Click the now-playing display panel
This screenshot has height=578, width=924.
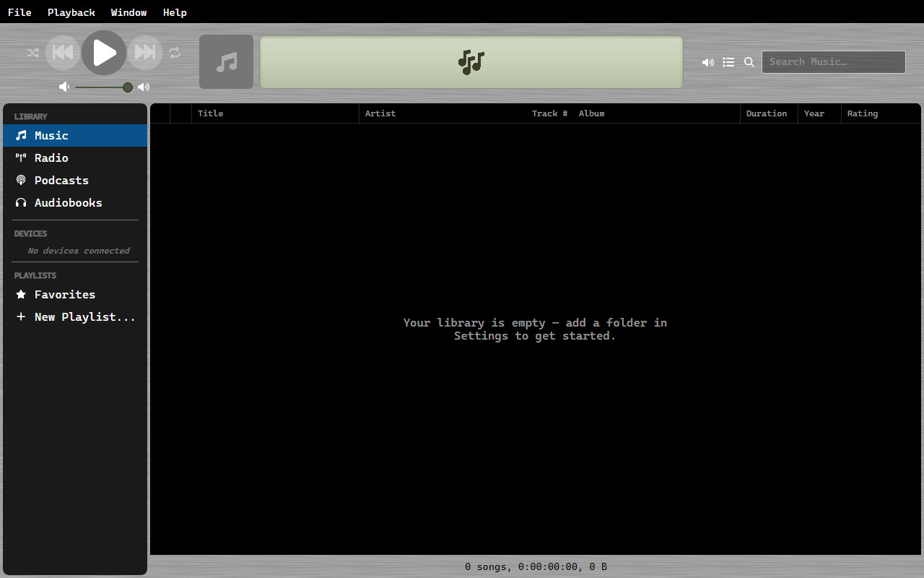(x=471, y=62)
